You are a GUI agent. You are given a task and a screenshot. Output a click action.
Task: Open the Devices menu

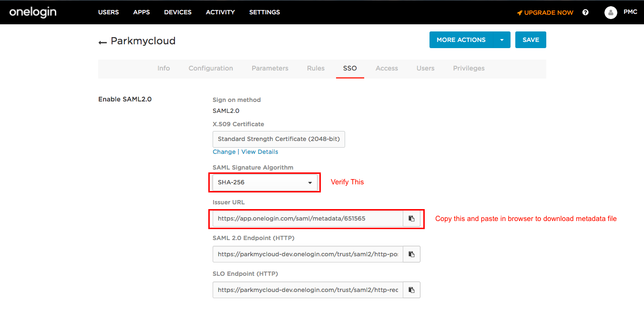point(178,12)
